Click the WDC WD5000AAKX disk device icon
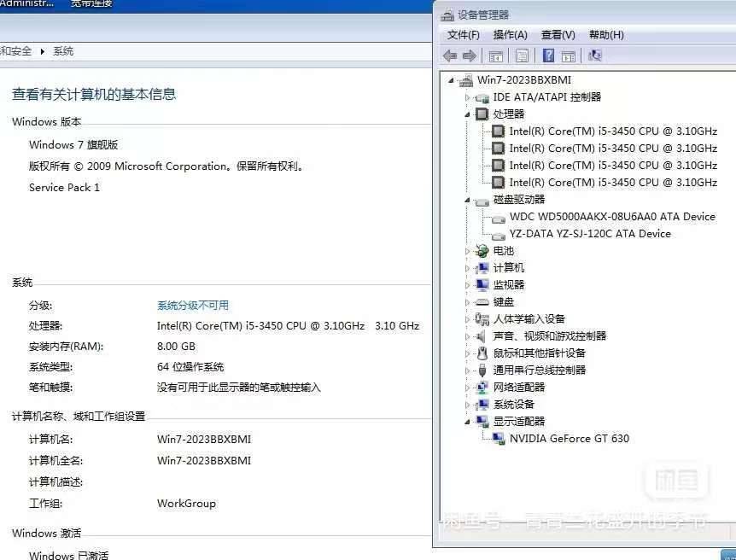The width and height of the screenshot is (736, 560). click(499, 219)
